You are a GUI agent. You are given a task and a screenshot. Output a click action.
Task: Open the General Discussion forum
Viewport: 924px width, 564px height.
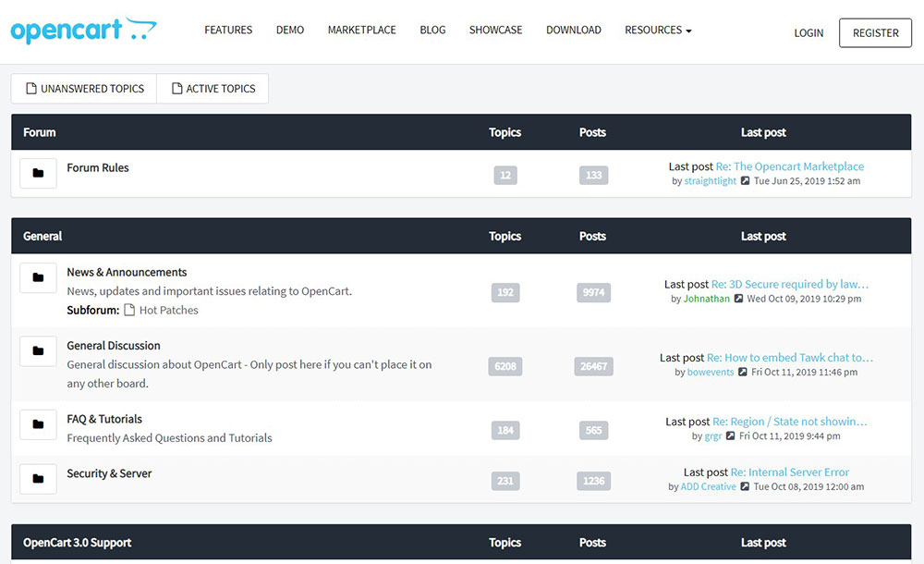pos(113,346)
